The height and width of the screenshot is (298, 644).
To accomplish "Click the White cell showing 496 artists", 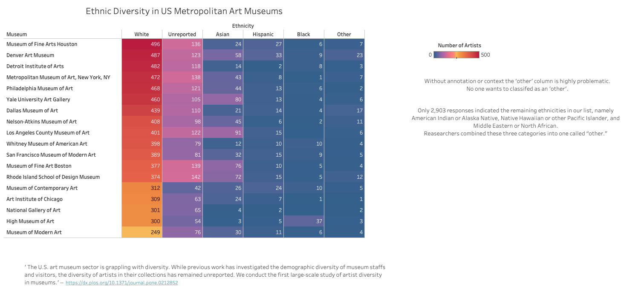I will [x=142, y=44].
